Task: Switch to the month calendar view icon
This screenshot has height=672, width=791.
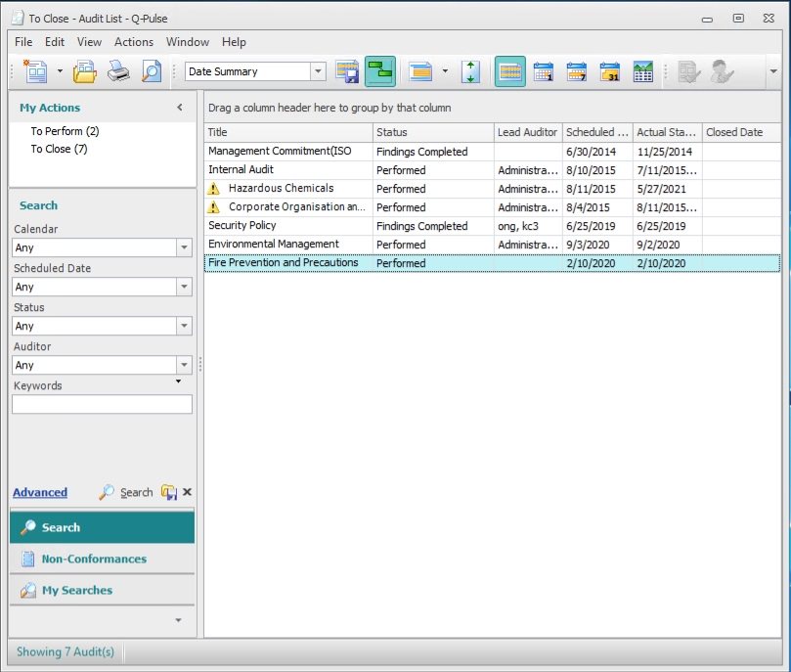Action: pos(609,71)
